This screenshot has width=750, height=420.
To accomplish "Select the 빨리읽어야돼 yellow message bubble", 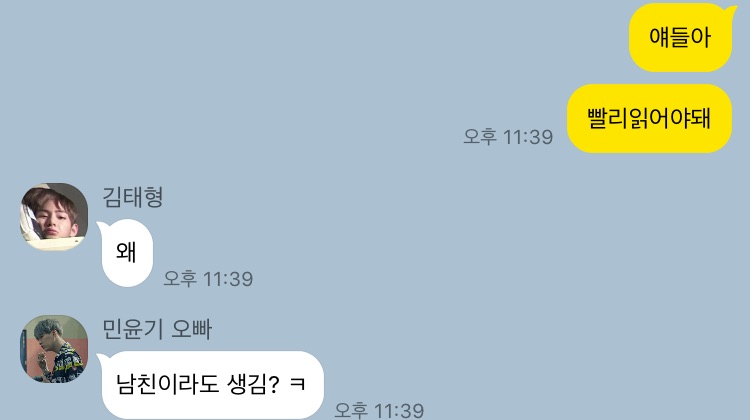I will click(649, 119).
